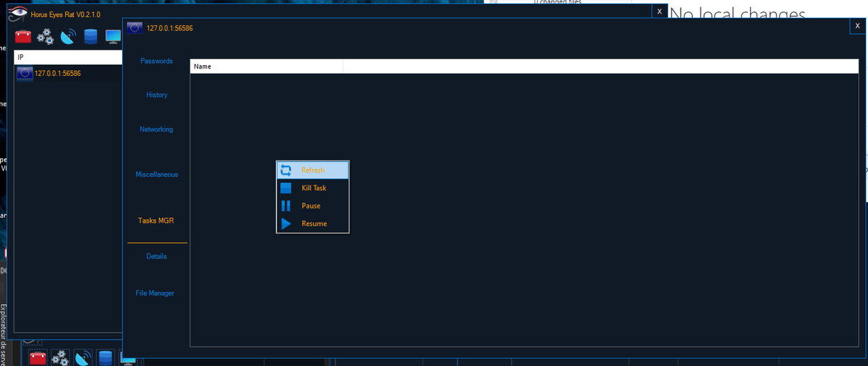Click the monitor icon in Horus Eyes Rat toolbar

(x=113, y=37)
